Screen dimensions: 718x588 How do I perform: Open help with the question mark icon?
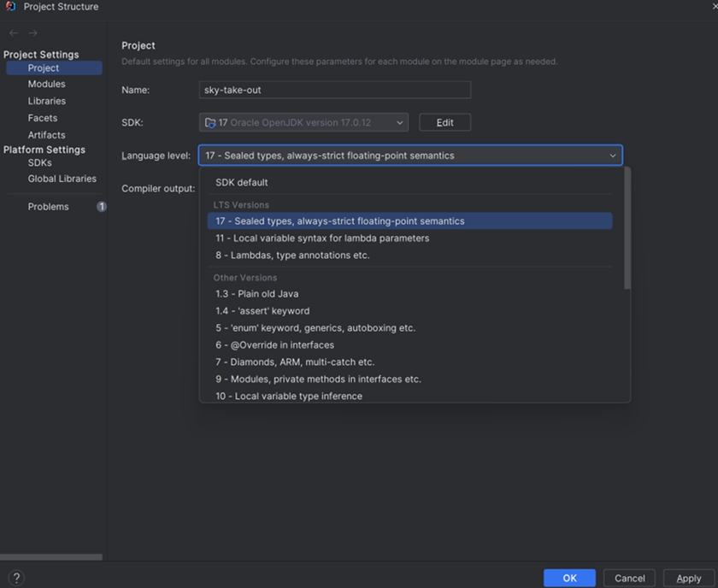pyautogui.click(x=16, y=578)
